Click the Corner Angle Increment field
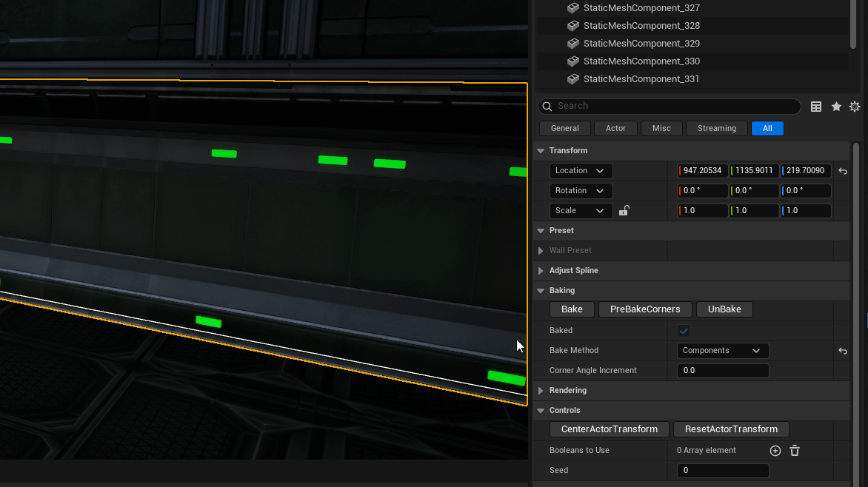868x487 pixels. pos(722,371)
